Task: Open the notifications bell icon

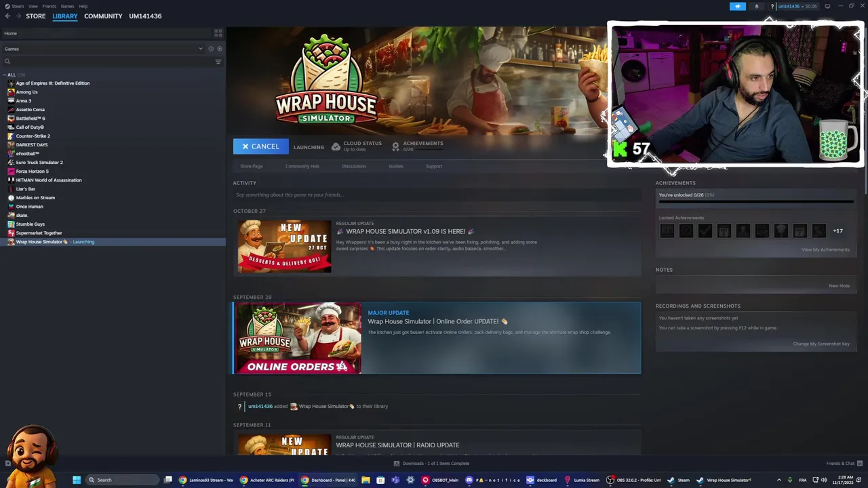Action: coord(757,6)
